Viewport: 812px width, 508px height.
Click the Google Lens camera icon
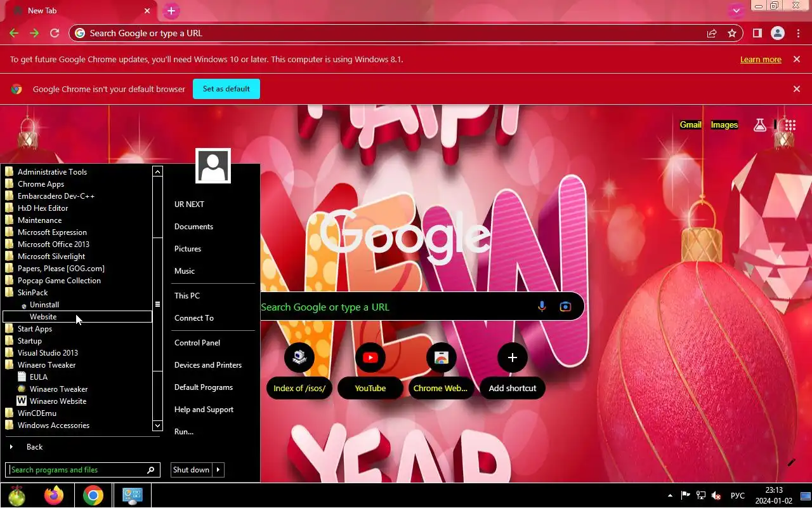point(565,307)
